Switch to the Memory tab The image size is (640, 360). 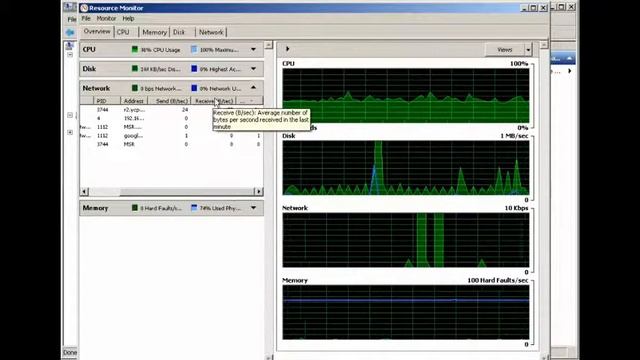coord(154,32)
